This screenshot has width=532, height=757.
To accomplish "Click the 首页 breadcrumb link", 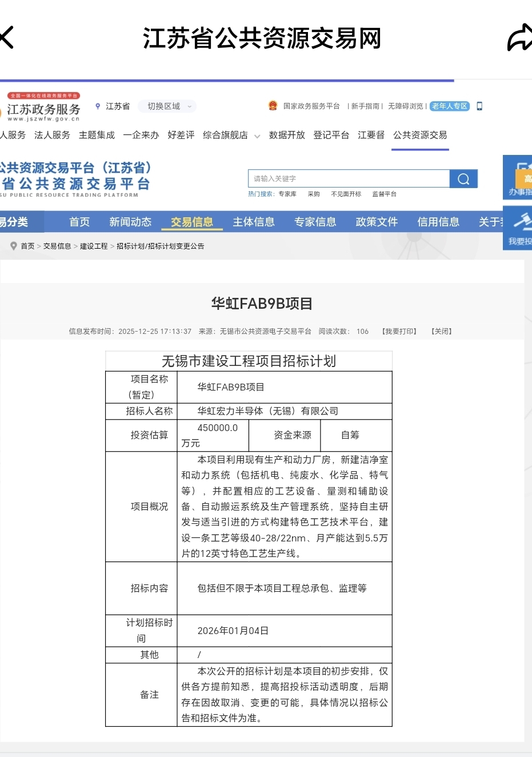I will tap(27, 246).
